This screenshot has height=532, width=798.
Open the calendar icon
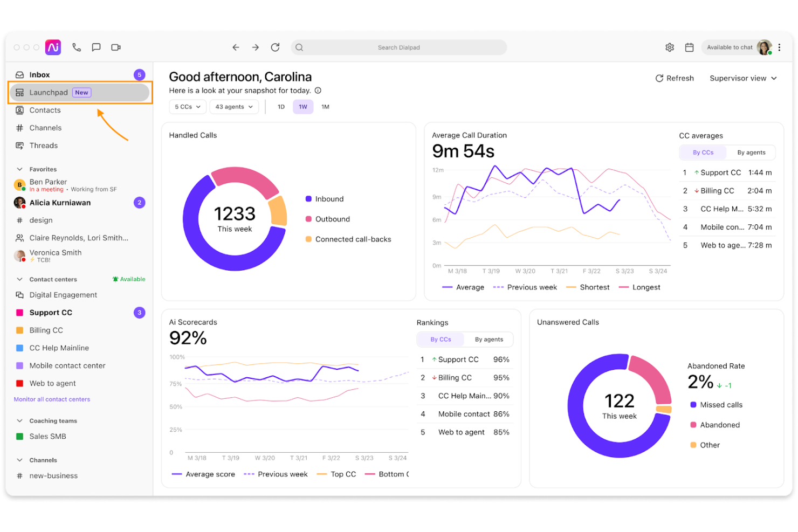coord(689,47)
